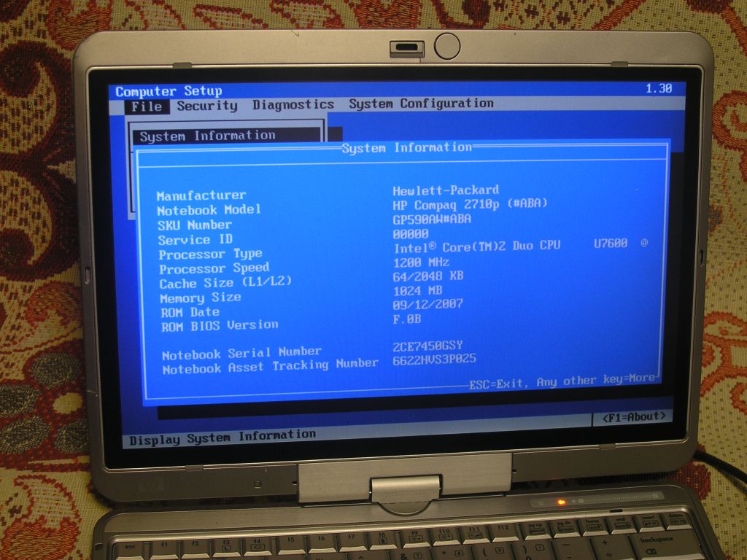
Task: Click the Notebook Model label
Action: click(x=209, y=210)
